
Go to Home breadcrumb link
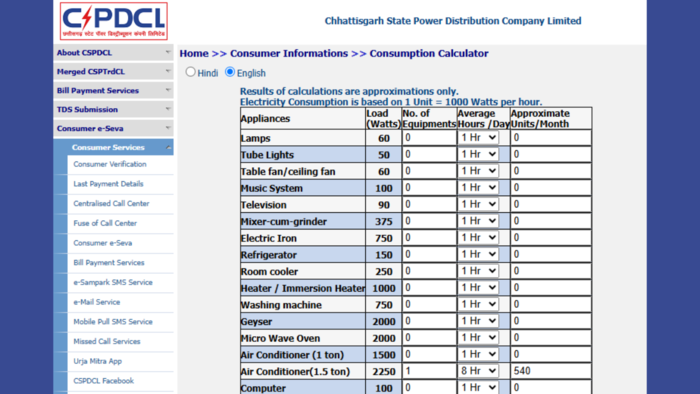(x=194, y=54)
